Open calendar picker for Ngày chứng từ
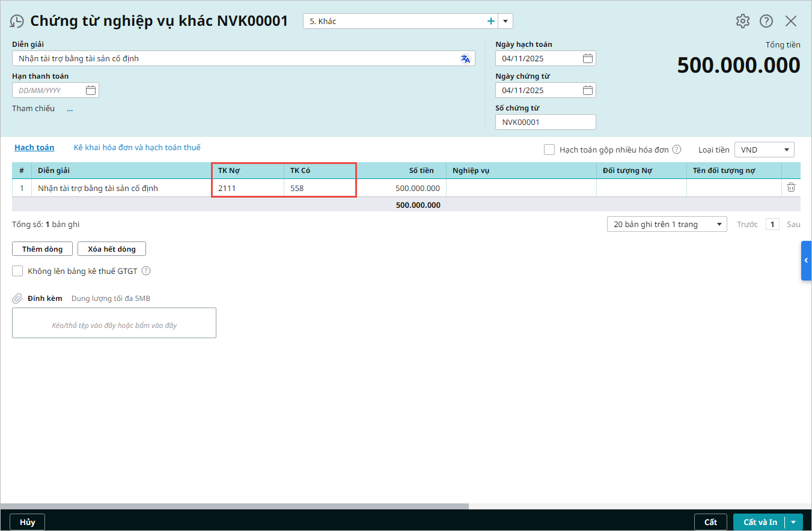 pos(587,90)
